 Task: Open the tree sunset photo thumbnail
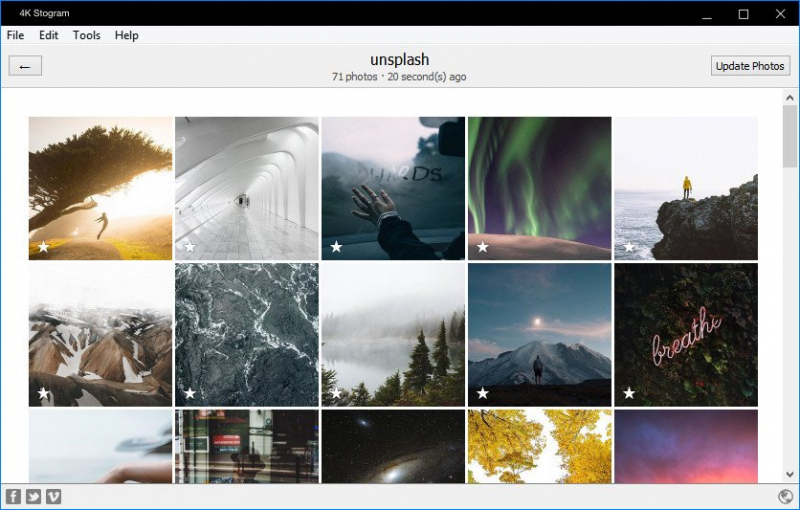(x=101, y=188)
